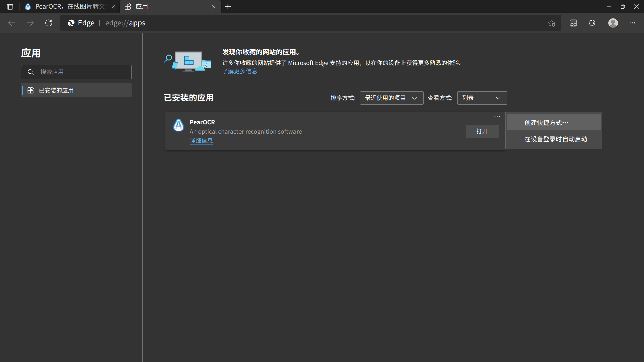644x362 pixels.
Task: Open Browser essentials icon in toolbar
Action: [x=573, y=23]
